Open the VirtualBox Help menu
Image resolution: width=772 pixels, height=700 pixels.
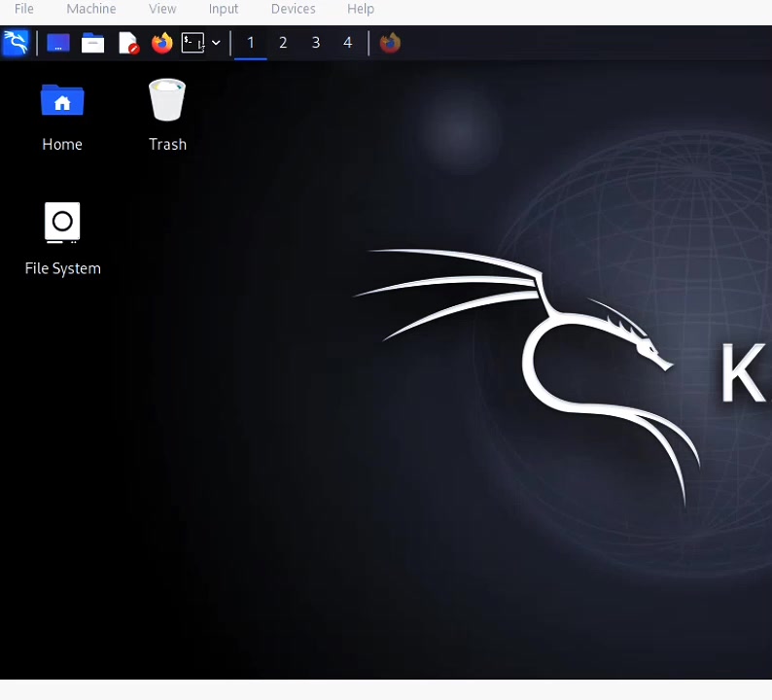[x=361, y=9]
